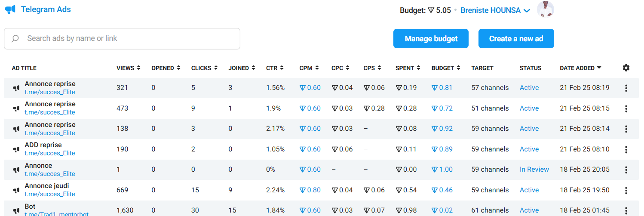Click the 51 channels target cell
The width and height of the screenshot is (644, 216).
click(490, 108)
